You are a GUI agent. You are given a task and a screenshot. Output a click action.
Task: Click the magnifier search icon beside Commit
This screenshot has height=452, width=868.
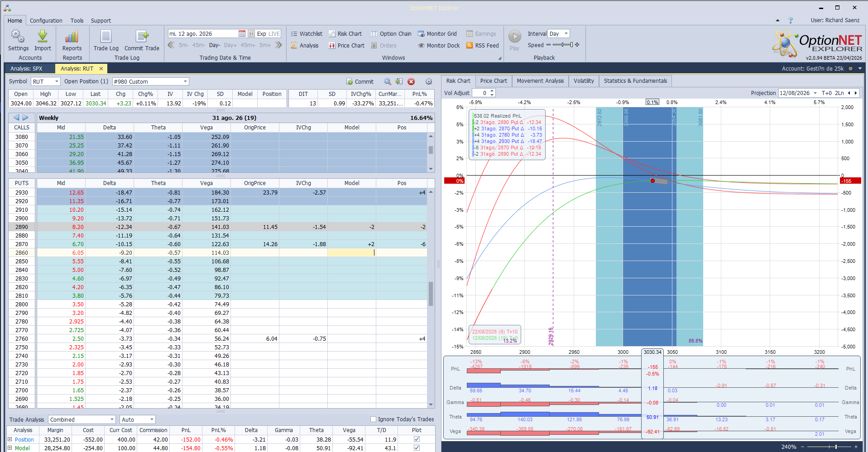pyautogui.click(x=388, y=81)
